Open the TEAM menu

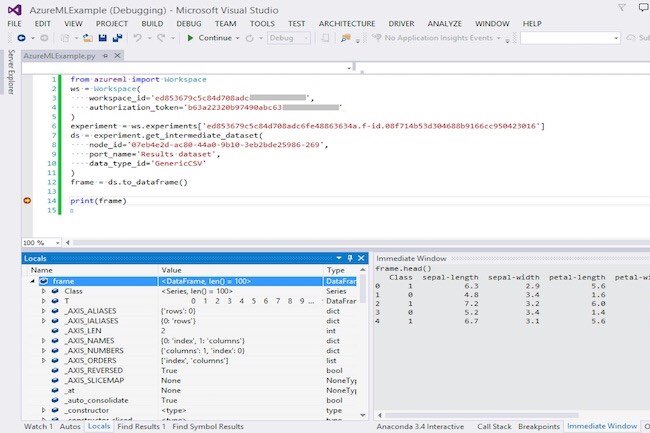226,24
